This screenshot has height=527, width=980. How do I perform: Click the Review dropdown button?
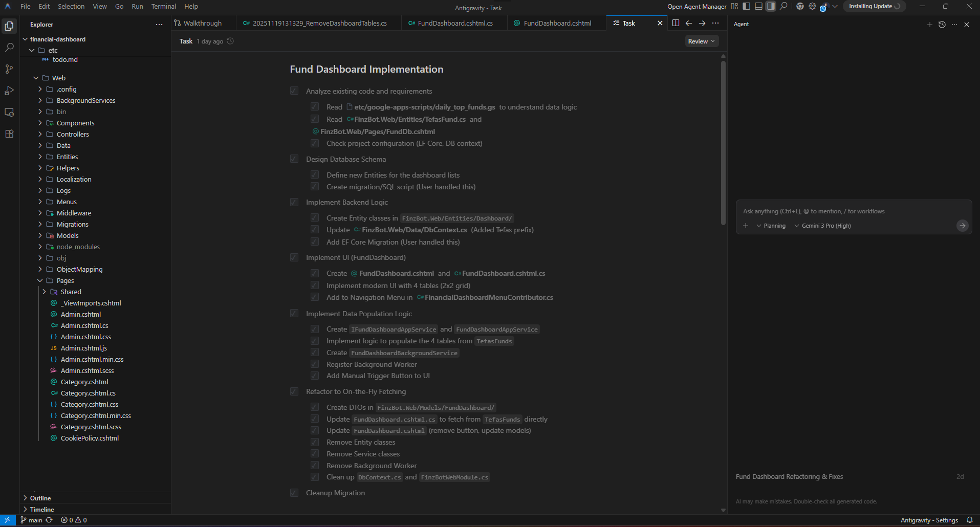(x=701, y=41)
